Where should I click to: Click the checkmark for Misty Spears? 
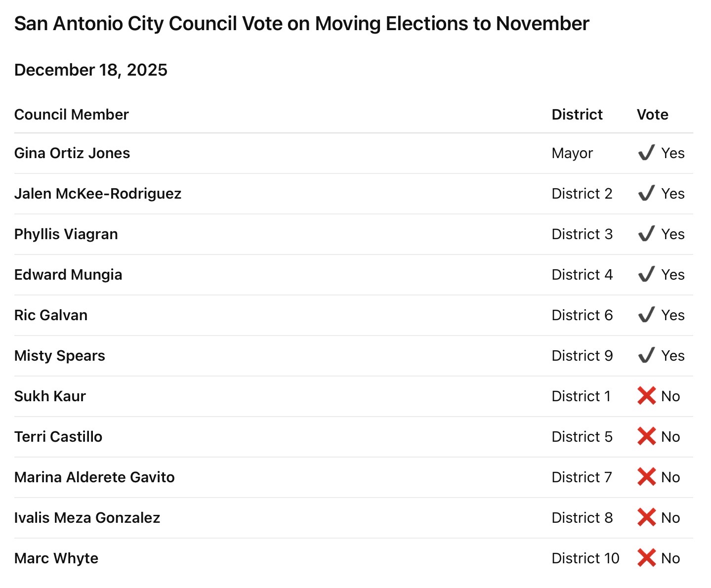click(x=646, y=356)
